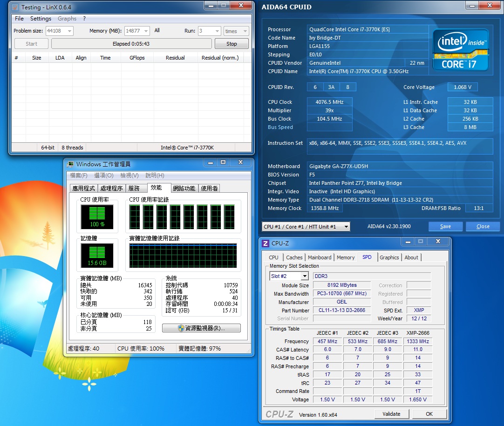Click the Validate button in CPU-Z
This screenshot has width=504, height=426.
click(x=391, y=414)
